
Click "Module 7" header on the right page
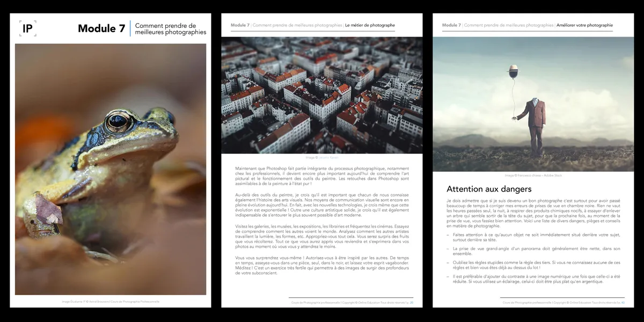[451, 25]
